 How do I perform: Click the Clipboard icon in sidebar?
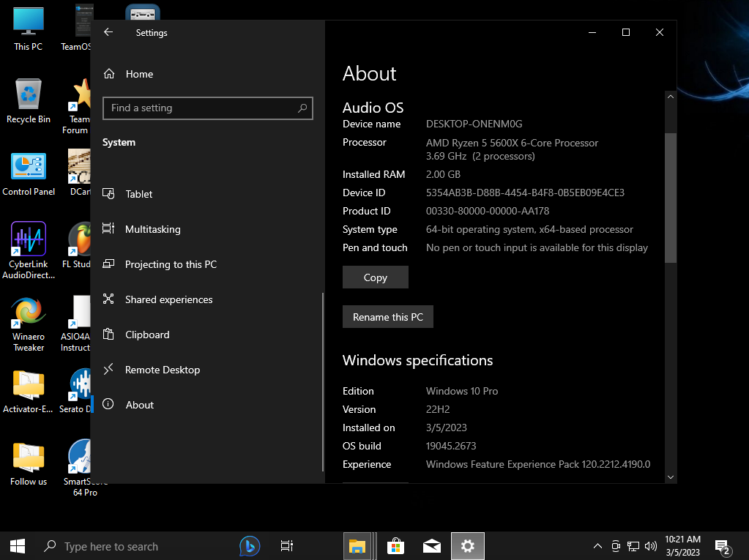click(108, 335)
